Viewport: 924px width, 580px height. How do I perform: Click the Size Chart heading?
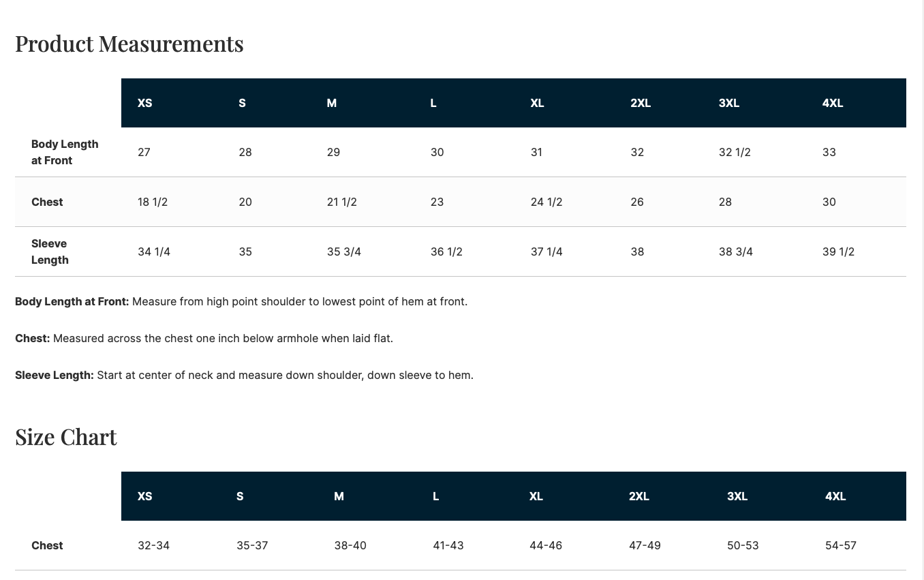click(66, 437)
